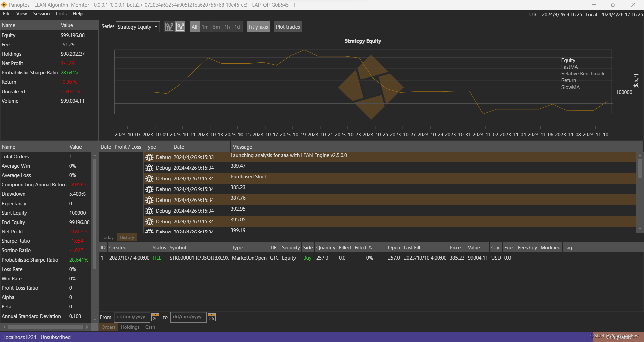Toggle the 1d resolution button
Viewport: 644px width, 342px height.
(x=237, y=27)
